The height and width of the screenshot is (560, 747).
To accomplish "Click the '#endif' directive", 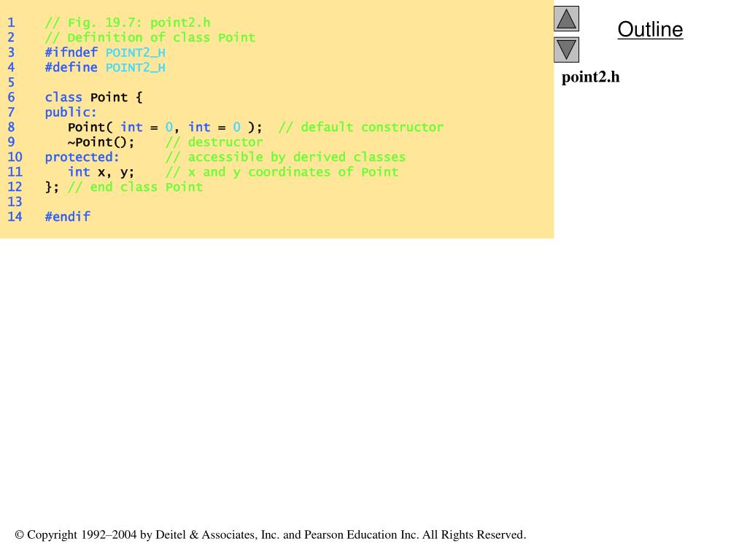I will 67,217.
